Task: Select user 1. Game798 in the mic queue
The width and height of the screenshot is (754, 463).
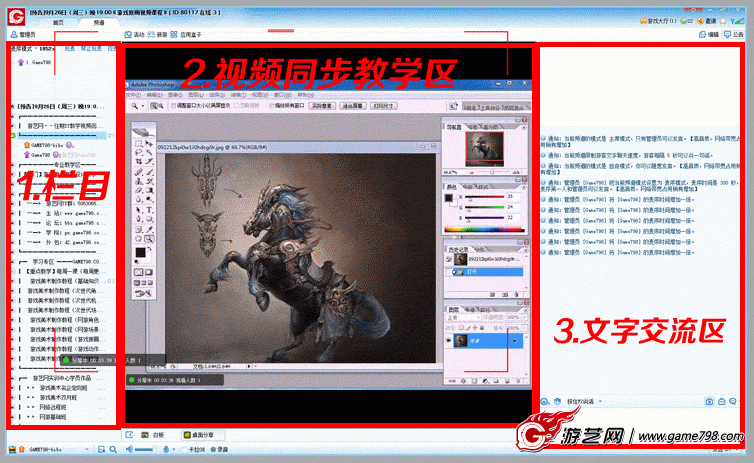Action: [x=34, y=63]
